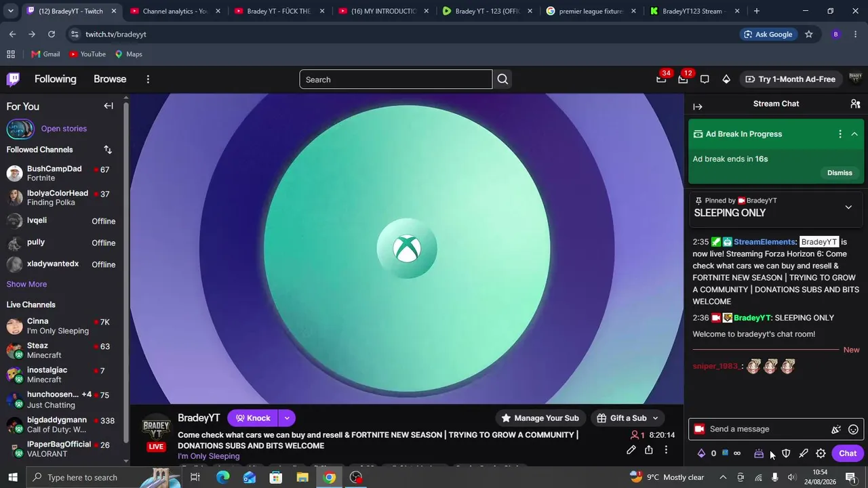Open the more options dots beside Browse
Image resolution: width=868 pixels, height=488 pixels.
click(148, 79)
